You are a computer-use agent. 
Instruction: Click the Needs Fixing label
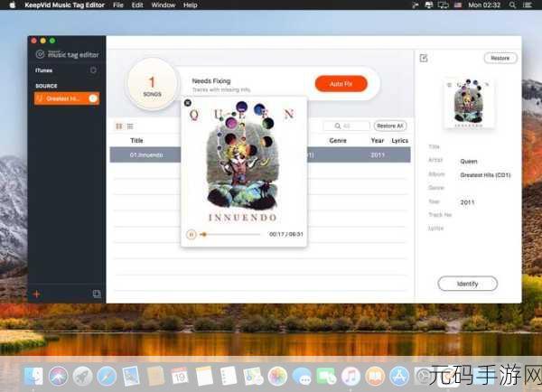pos(211,81)
